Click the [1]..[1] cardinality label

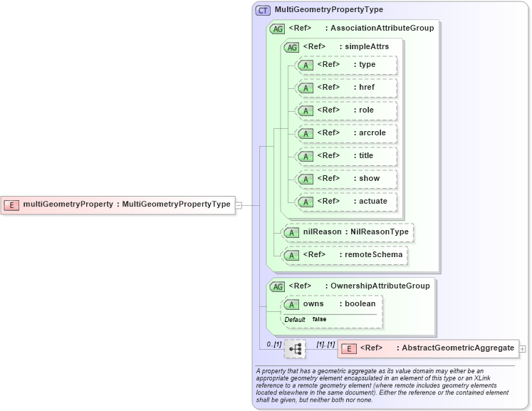325,344
